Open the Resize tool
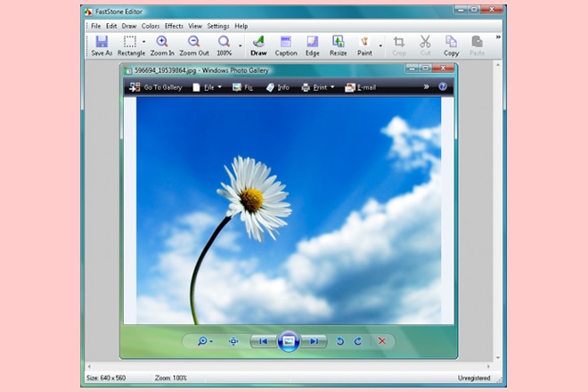The width and height of the screenshot is (588, 392). click(x=339, y=42)
